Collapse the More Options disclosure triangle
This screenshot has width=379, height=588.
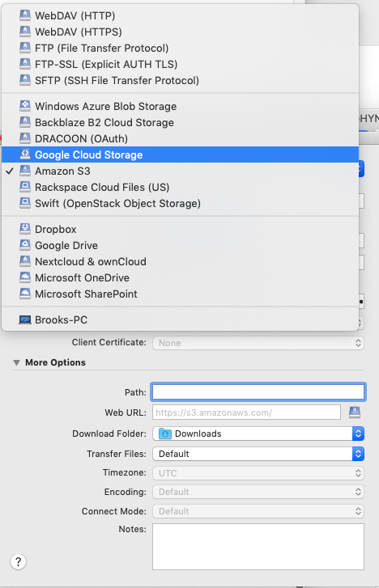pos(16,362)
